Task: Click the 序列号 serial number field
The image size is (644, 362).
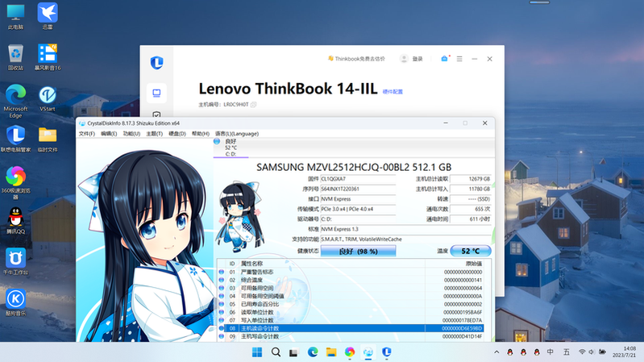Action: [x=358, y=189]
